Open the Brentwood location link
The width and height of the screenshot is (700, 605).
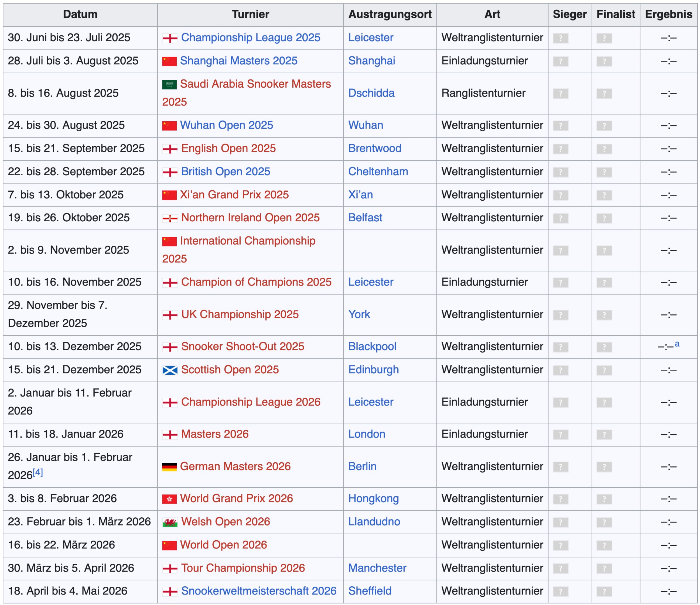pyautogui.click(x=375, y=148)
